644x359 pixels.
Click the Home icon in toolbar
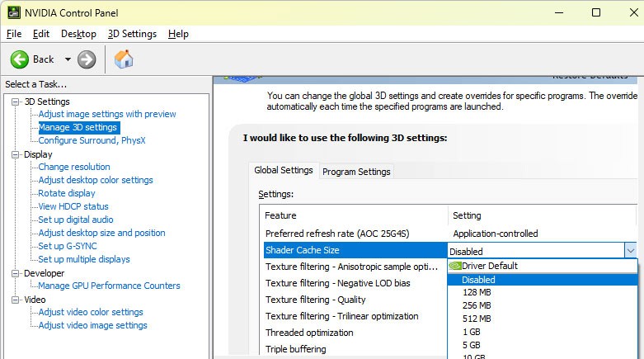click(x=124, y=59)
